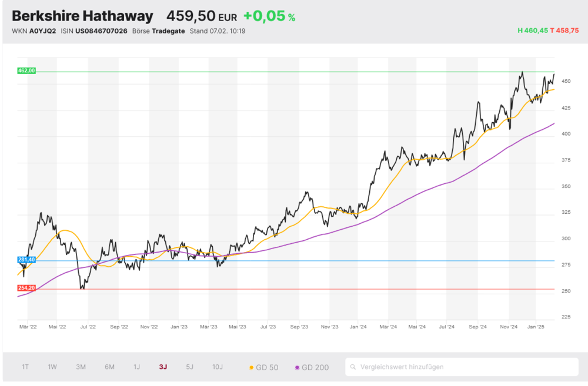Choose the 1J time range

[136, 367]
